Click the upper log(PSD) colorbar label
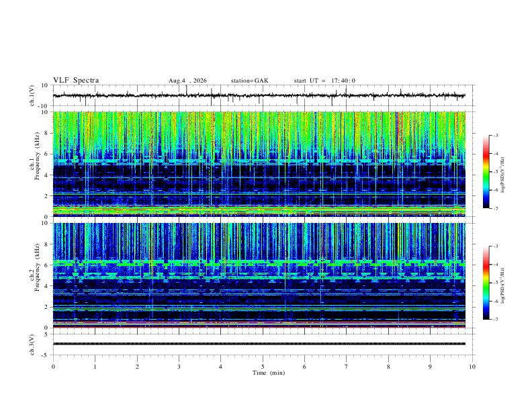The image size is (532, 411). click(503, 175)
